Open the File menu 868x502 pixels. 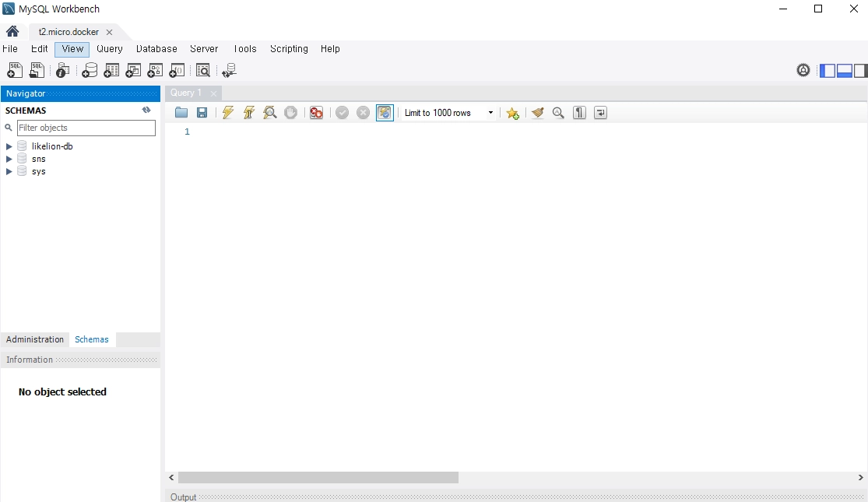tap(10, 49)
